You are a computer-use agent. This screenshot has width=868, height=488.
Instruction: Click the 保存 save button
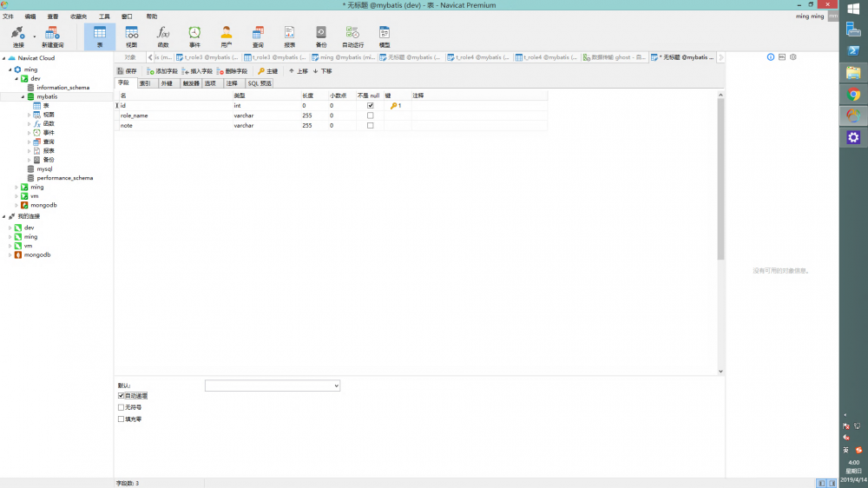pos(127,71)
